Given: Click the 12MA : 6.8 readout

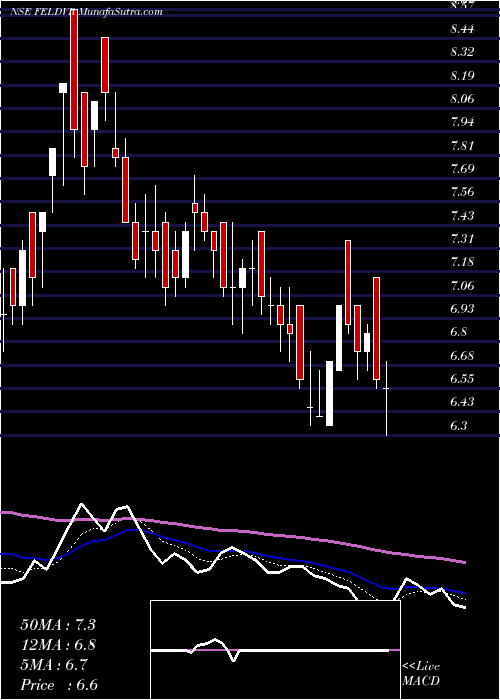Looking at the screenshot, I should (58, 645).
